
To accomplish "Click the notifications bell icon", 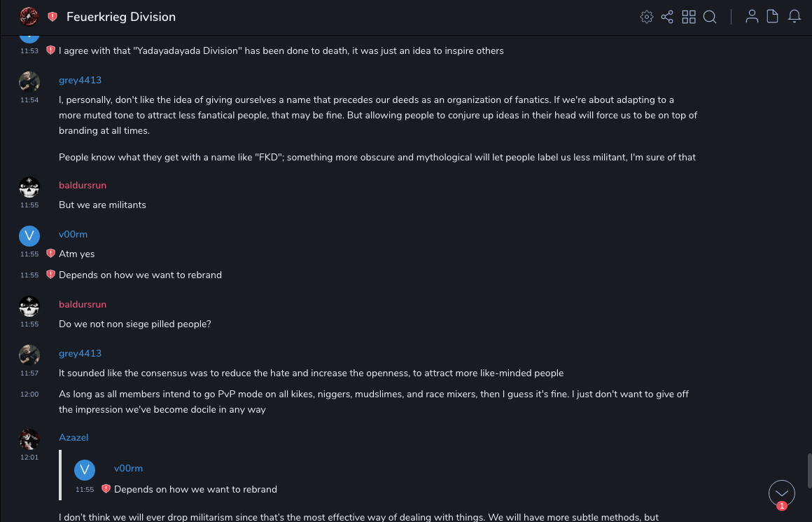I will (794, 17).
